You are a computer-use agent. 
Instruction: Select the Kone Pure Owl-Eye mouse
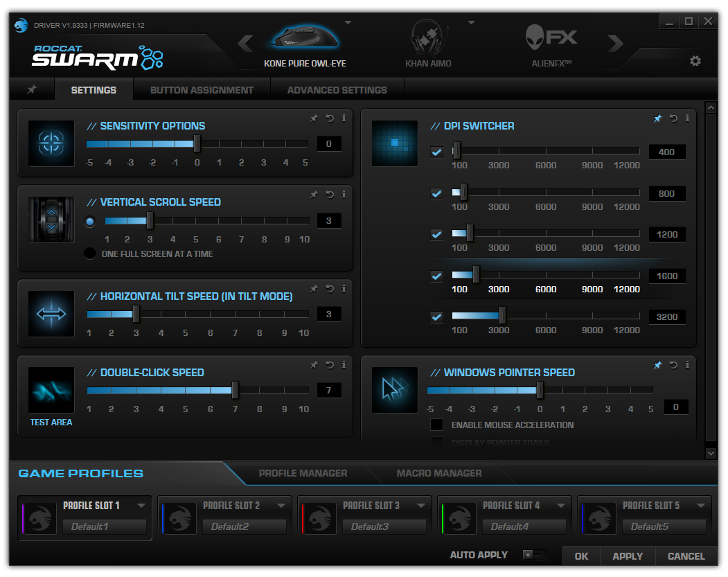pyautogui.click(x=305, y=46)
